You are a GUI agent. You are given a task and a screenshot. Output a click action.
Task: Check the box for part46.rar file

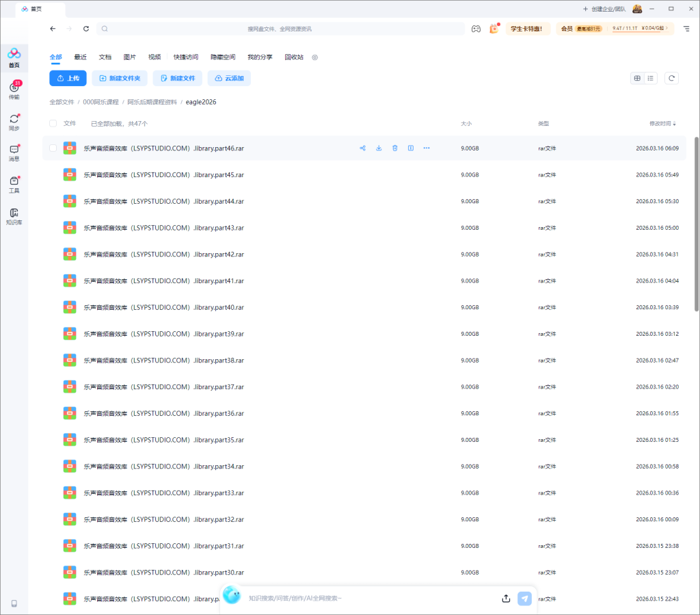[53, 148]
